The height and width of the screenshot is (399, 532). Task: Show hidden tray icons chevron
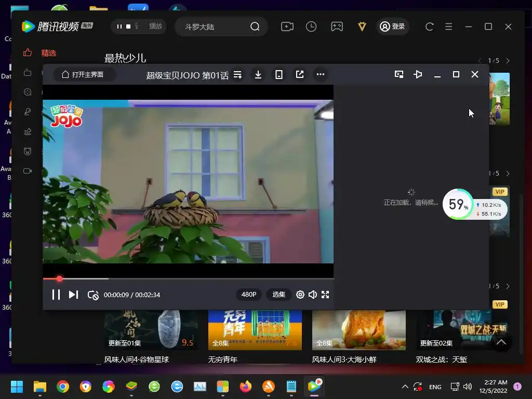pyautogui.click(x=405, y=387)
